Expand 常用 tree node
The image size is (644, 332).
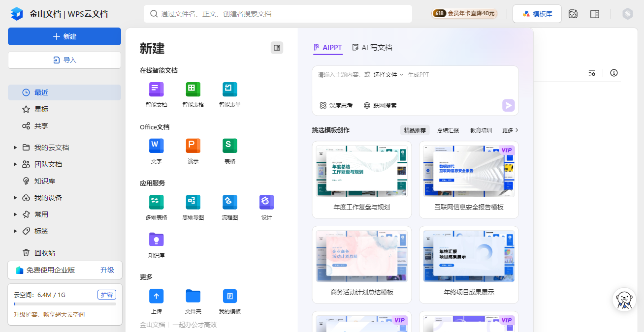[x=15, y=214]
